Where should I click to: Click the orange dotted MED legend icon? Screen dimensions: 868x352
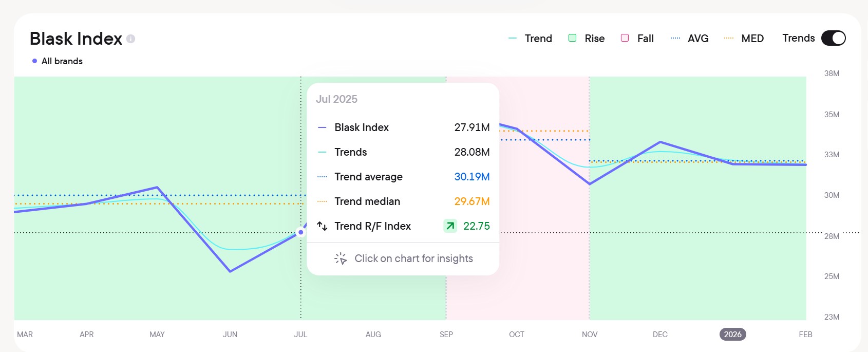tap(728, 38)
